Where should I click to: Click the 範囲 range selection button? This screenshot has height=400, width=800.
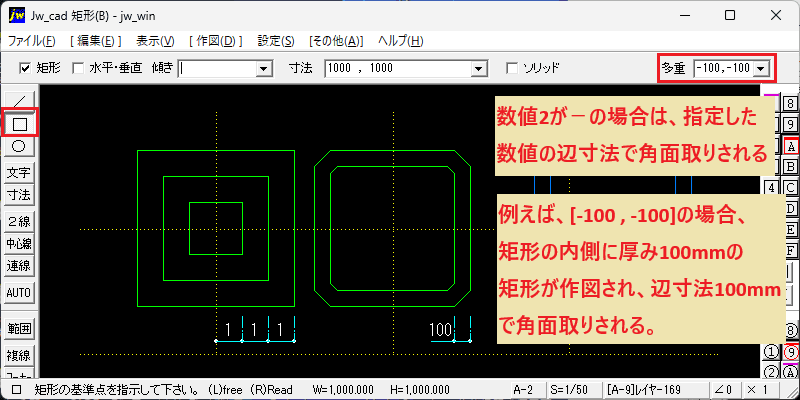click(x=19, y=329)
